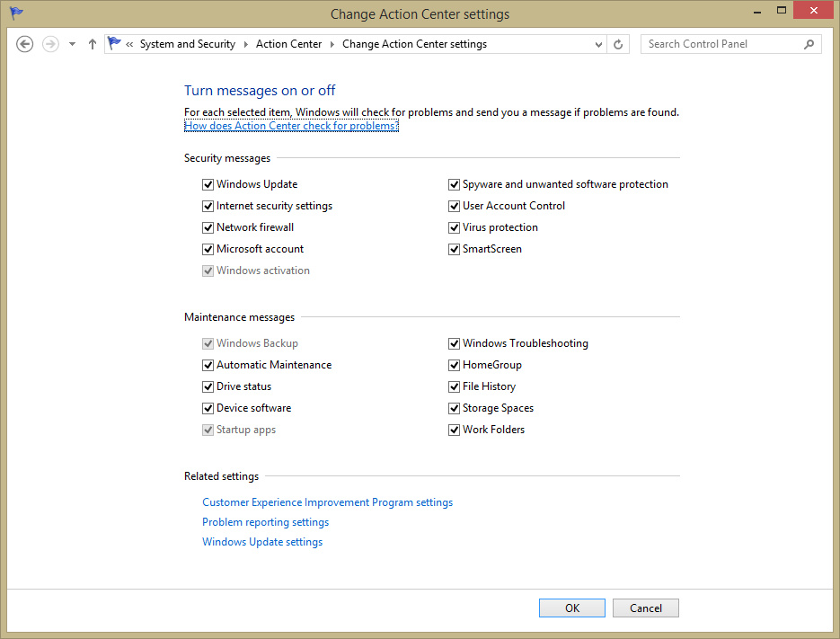Go up one level with Up arrow
Screen dimensions: 840x639
(93, 44)
